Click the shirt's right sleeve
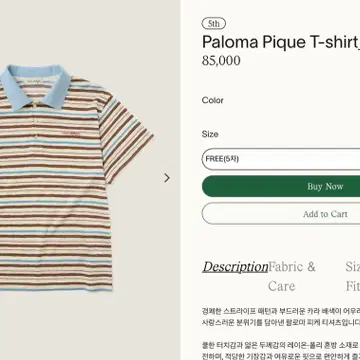 click(125, 137)
